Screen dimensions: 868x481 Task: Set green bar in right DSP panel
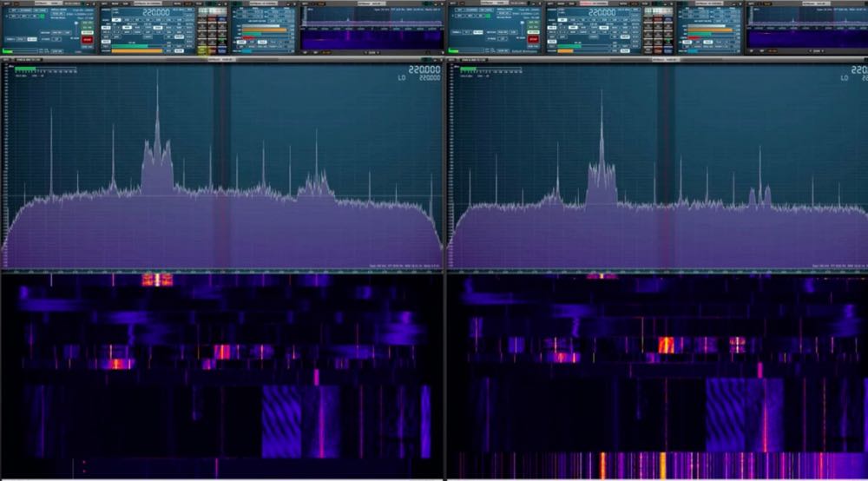[x=699, y=35]
